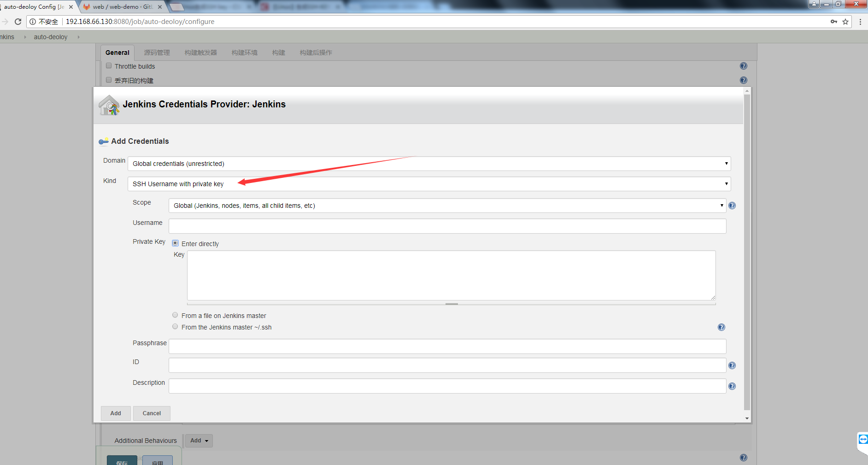
Task: Click the 应用 (Apply) button
Action: coord(158,460)
